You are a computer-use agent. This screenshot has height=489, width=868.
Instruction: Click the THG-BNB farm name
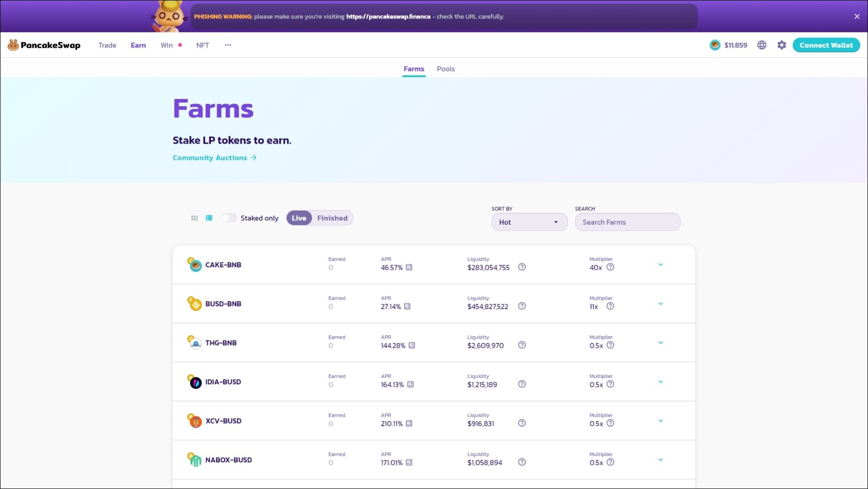(221, 343)
